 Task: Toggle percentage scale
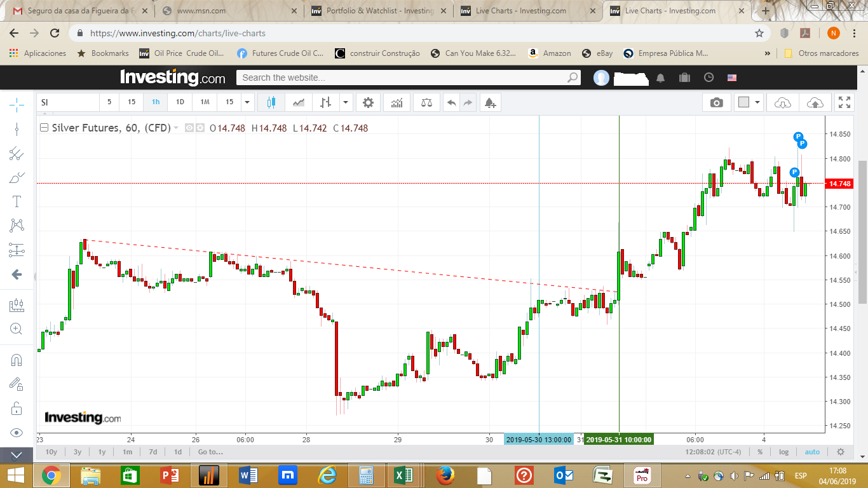tap(760, 452)
